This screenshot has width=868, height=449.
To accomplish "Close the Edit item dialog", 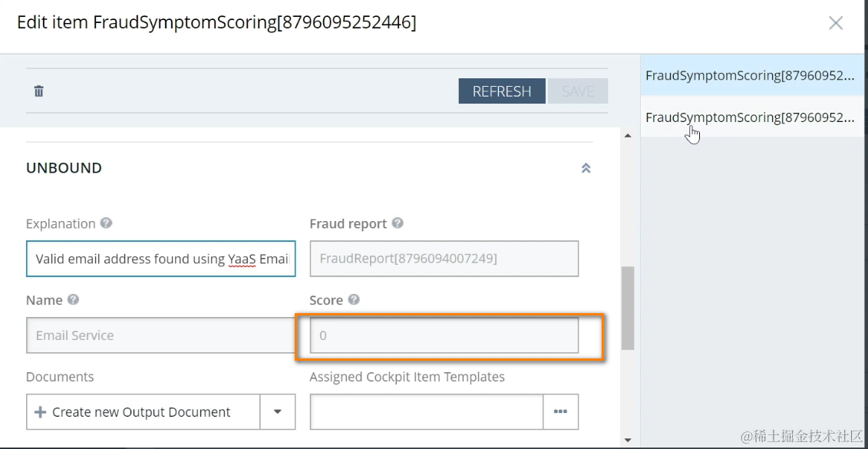I will pos(835,23).
